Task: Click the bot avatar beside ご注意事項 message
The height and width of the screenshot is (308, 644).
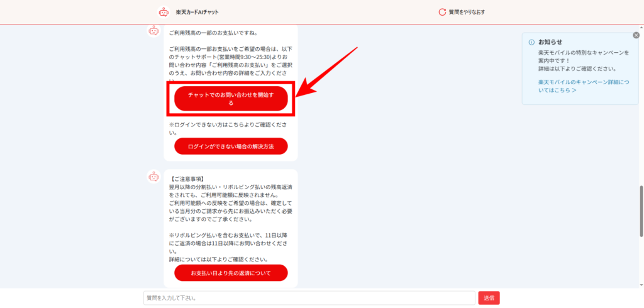Action: click(153, 177)
